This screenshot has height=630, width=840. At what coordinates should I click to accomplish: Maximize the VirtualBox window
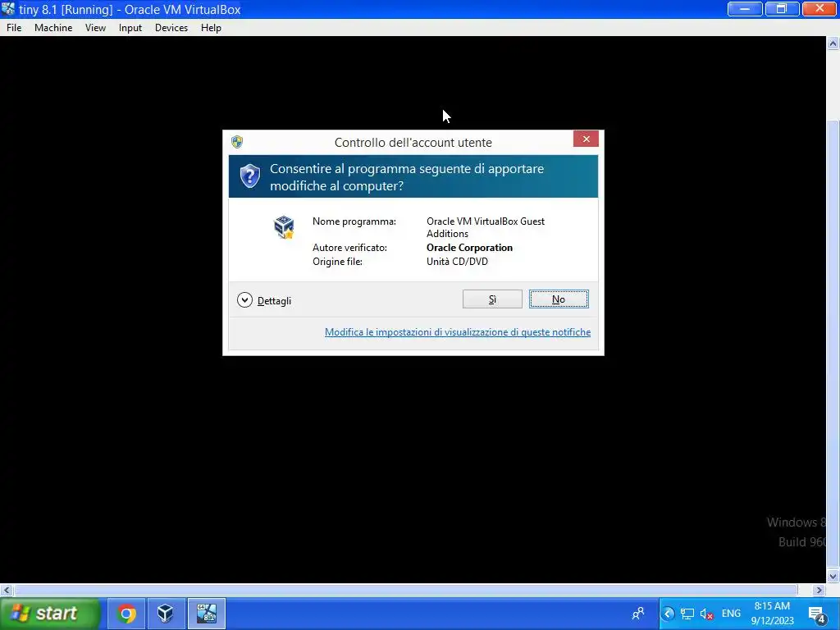(782, 9)
